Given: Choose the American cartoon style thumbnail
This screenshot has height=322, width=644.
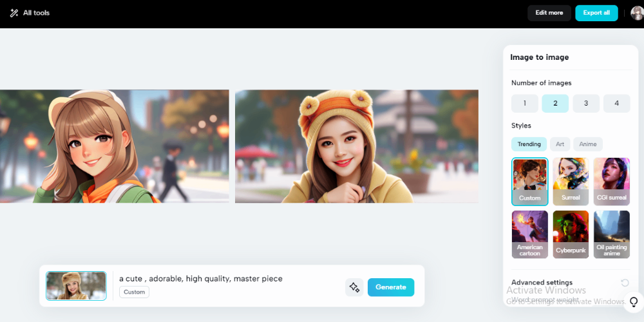Looking at the screenshot, I should [530, 234].
